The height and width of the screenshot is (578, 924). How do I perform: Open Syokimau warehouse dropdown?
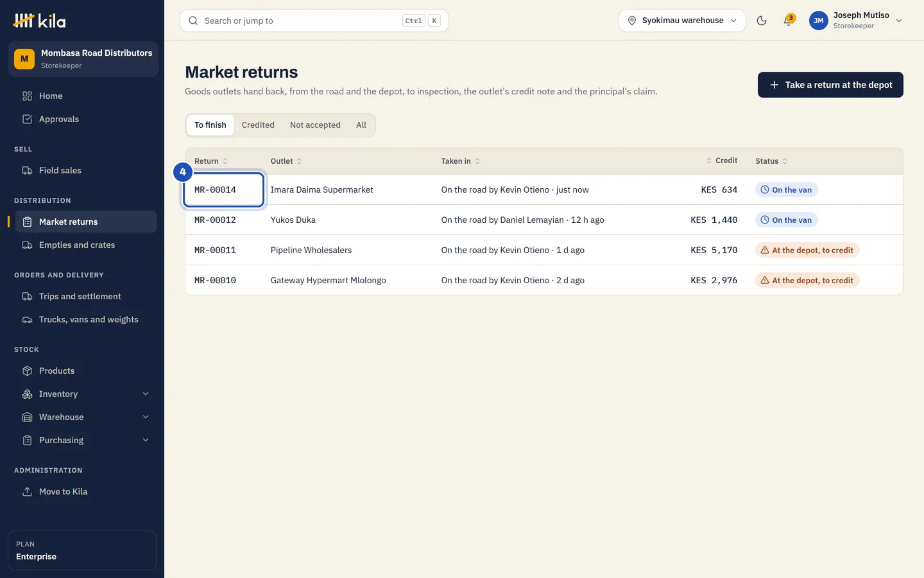tap(682, 21)
